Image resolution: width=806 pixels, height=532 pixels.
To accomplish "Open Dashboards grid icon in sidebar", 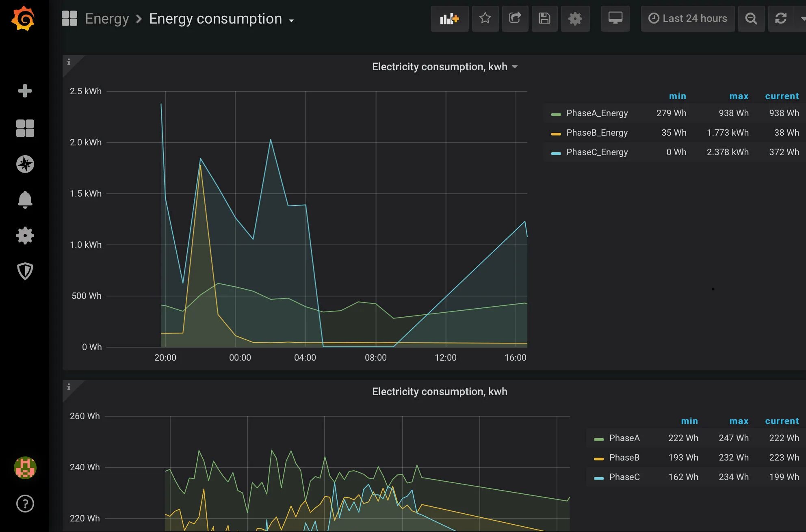I will 25,128.
